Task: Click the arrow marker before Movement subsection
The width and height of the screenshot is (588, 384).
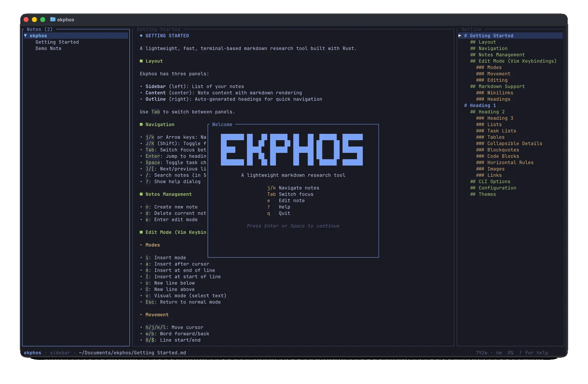Action: pyautogui.click(x=141, y=315)
